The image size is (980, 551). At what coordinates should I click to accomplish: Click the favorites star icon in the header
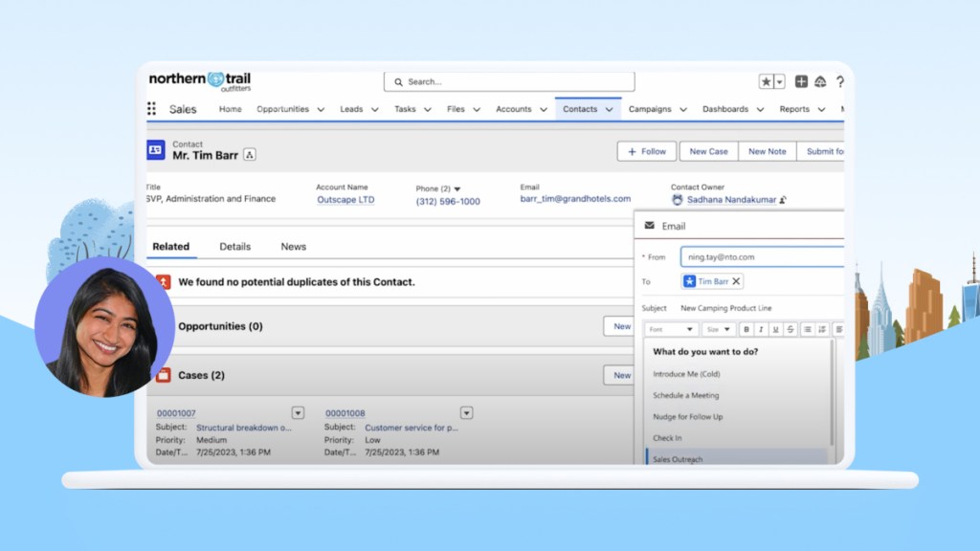pos(766,81)
